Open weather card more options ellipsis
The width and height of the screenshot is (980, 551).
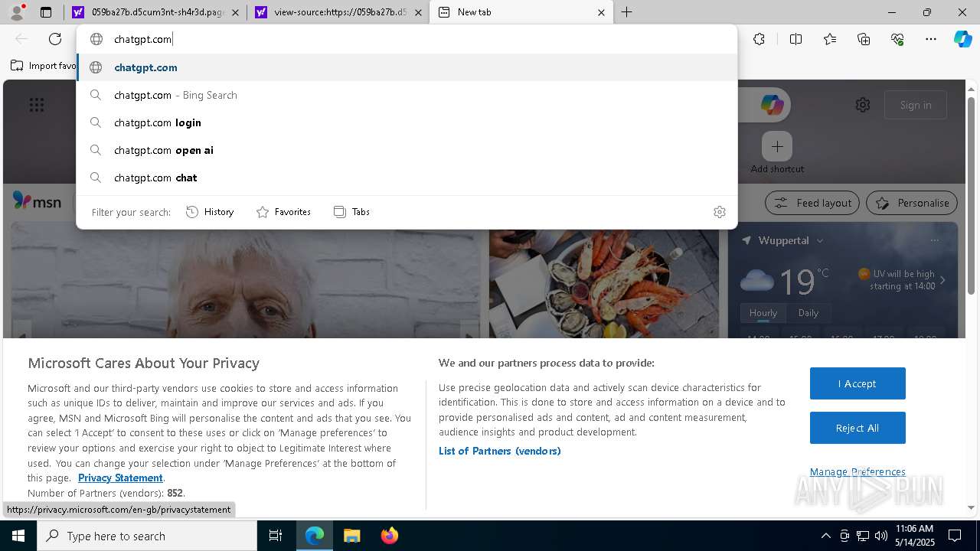click(934, 240)
